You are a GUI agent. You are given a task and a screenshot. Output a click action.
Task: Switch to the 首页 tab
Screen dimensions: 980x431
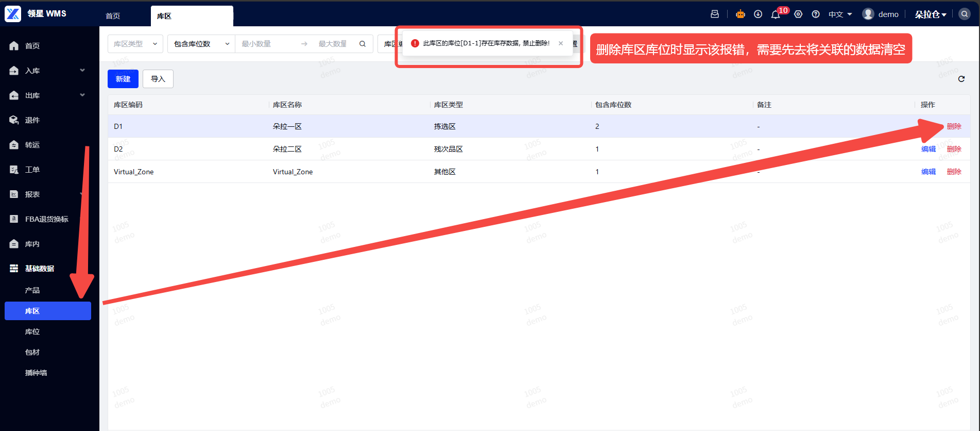113,16
